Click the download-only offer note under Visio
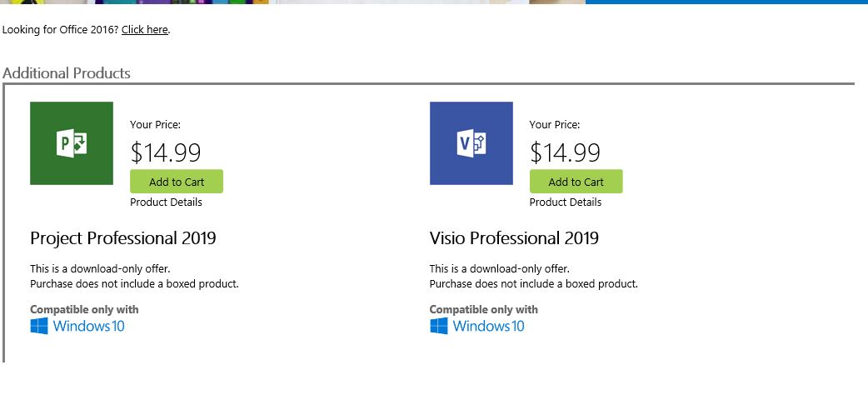Screen dimensions: 868x395 pos(500,269)
